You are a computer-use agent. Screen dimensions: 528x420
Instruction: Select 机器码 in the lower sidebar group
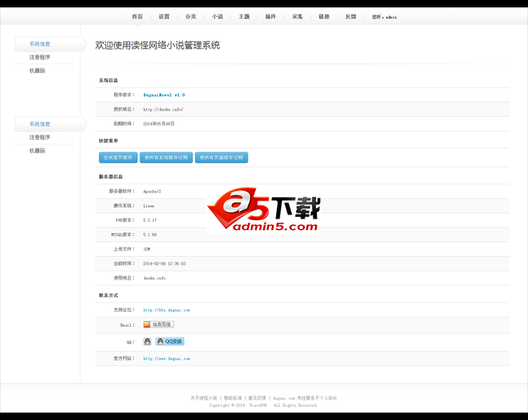[x=37, y=150]
